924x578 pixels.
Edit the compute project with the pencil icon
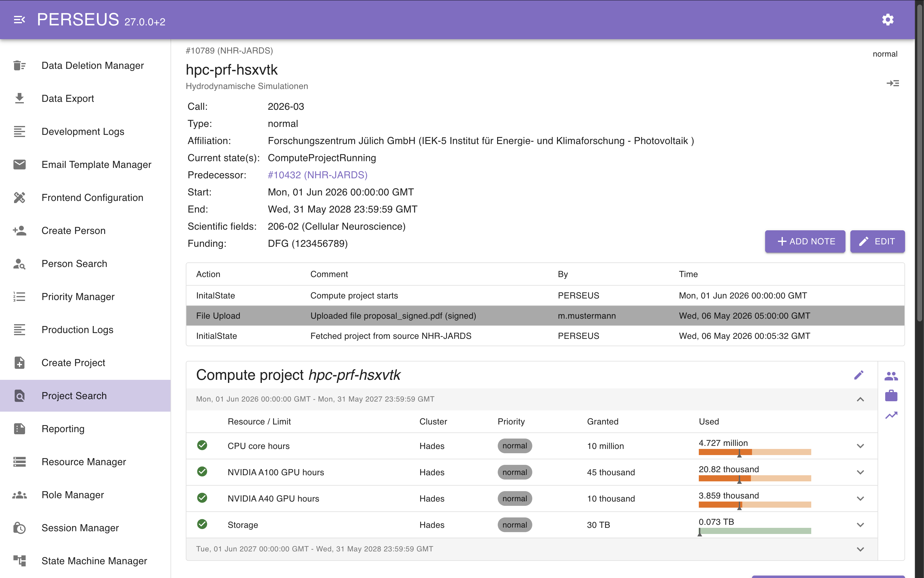click(859, 375)
